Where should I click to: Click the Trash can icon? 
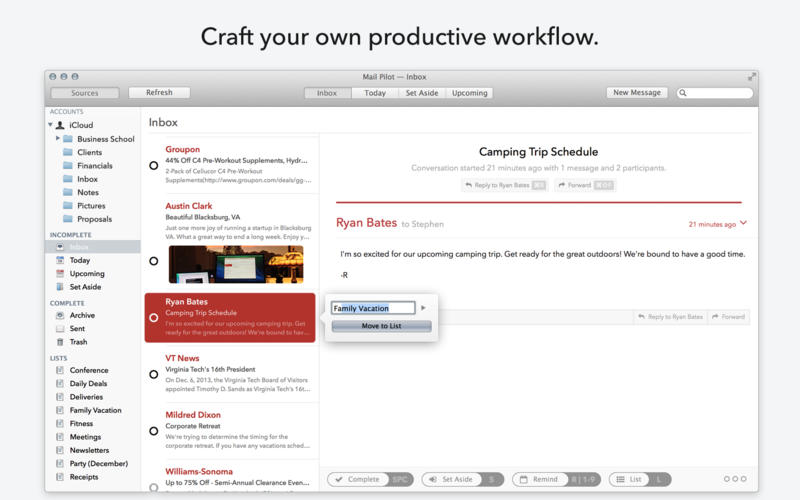tap(60, 342)
